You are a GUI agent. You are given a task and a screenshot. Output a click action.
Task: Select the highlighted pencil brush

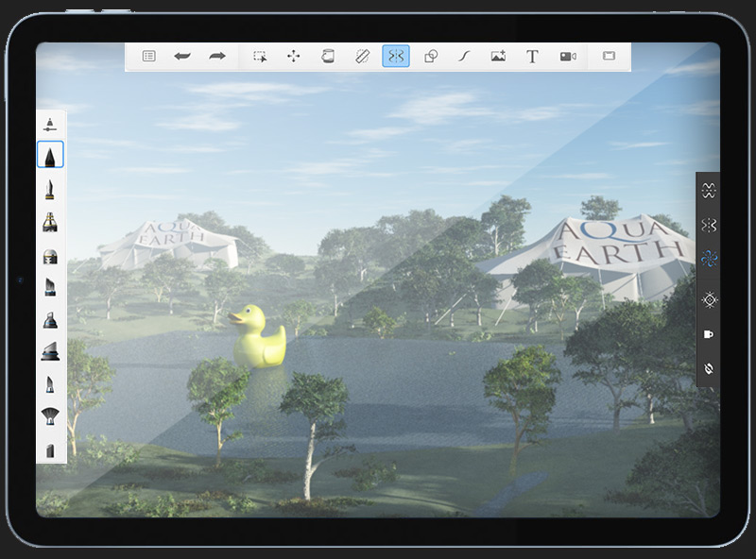tap(50, 155)
